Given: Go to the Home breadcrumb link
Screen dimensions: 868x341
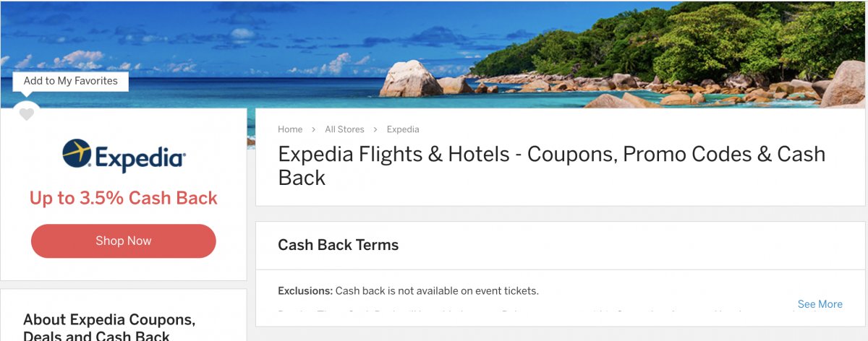Looking at the screenshot, I should pyautogui.click(x=290, y=129).
